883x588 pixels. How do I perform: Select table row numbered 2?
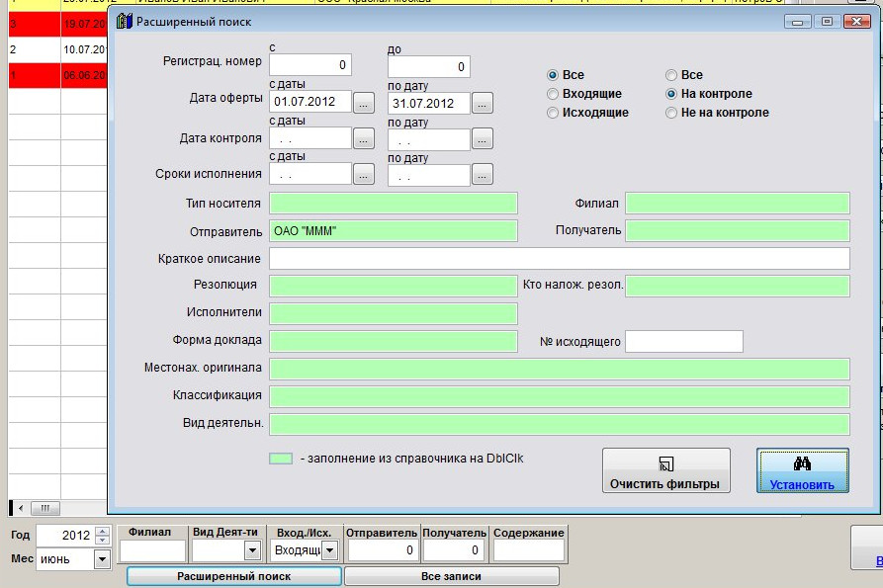pos(57,49)
